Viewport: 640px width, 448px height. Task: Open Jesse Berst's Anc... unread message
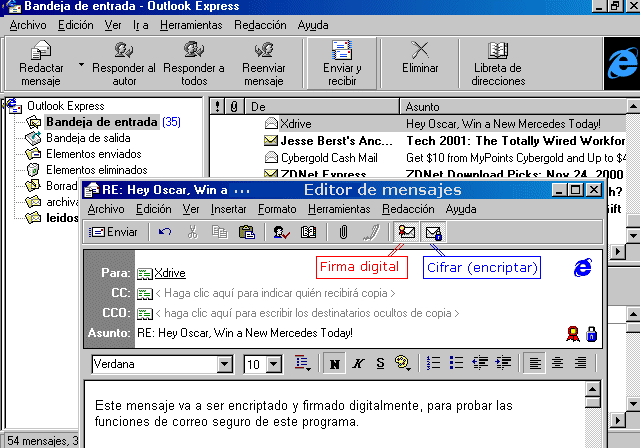click(x=418, y=141)
